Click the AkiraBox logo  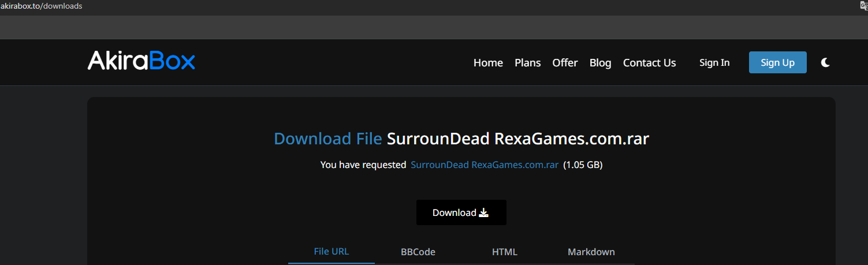(141, 61)
